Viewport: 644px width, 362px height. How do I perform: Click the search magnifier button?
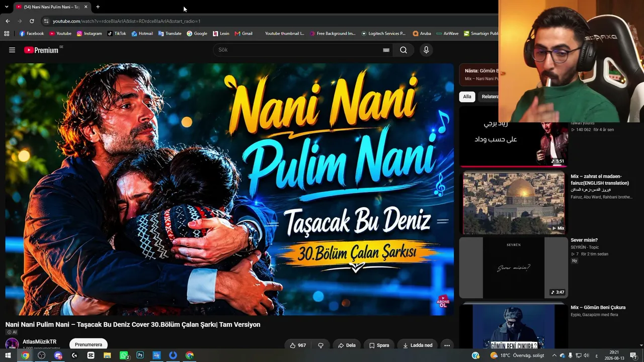click(x=404, y=50)
